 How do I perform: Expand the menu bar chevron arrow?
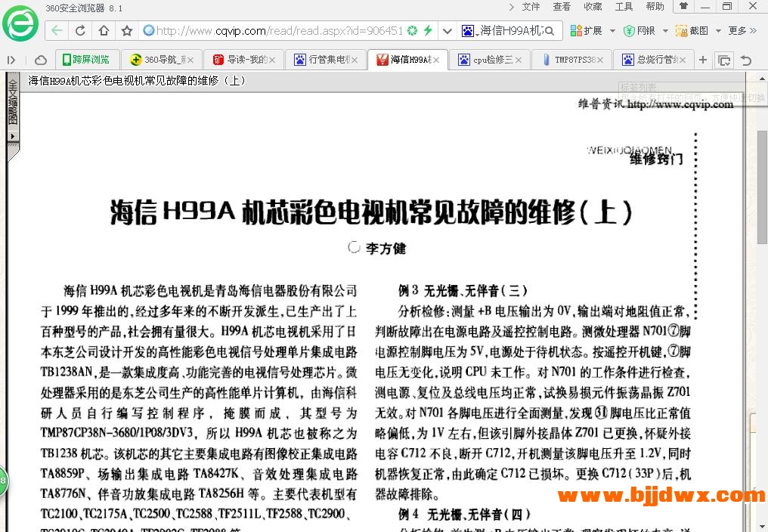[x=511, y=7]
